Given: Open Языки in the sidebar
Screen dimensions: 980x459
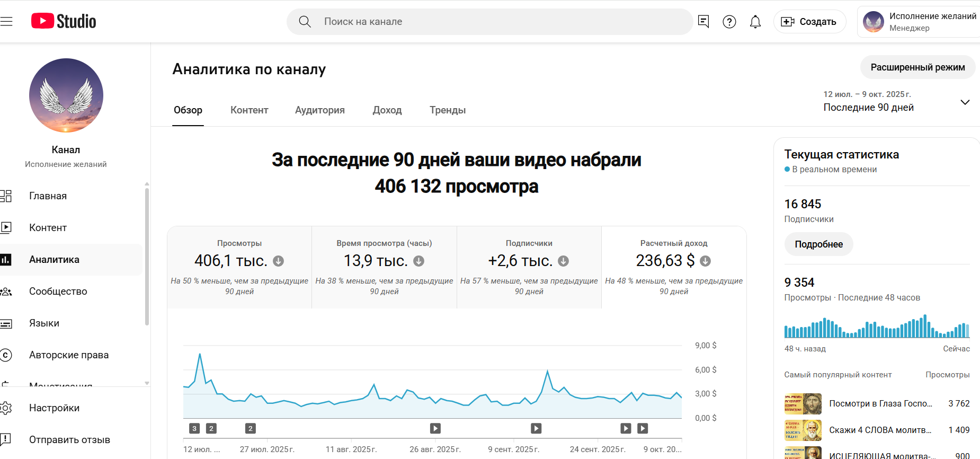Looking at the screenshot, I should point(72,323).
